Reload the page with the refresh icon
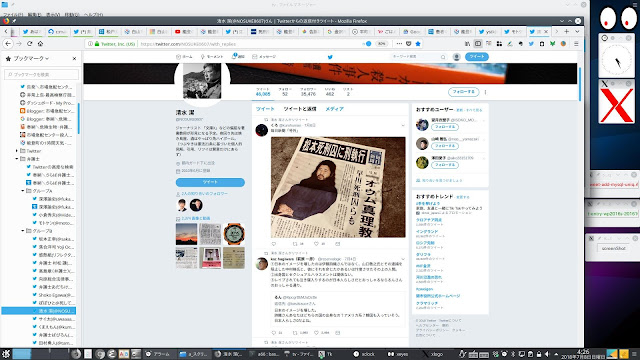This screenshot has width=640, height=360. 29,44
